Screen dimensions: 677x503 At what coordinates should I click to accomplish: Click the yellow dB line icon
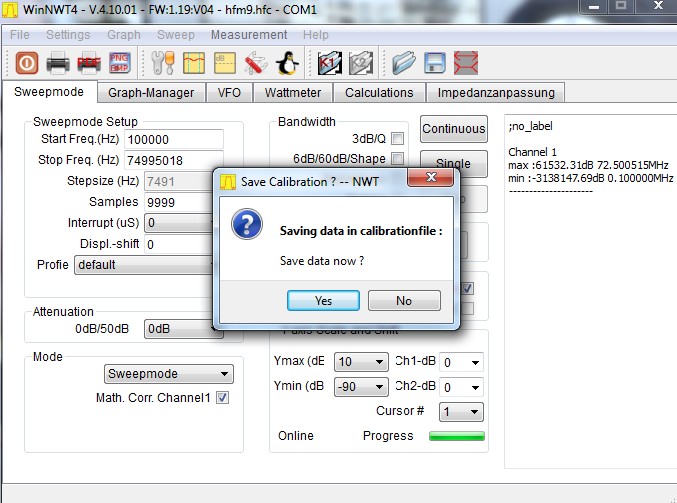point(225,63)
